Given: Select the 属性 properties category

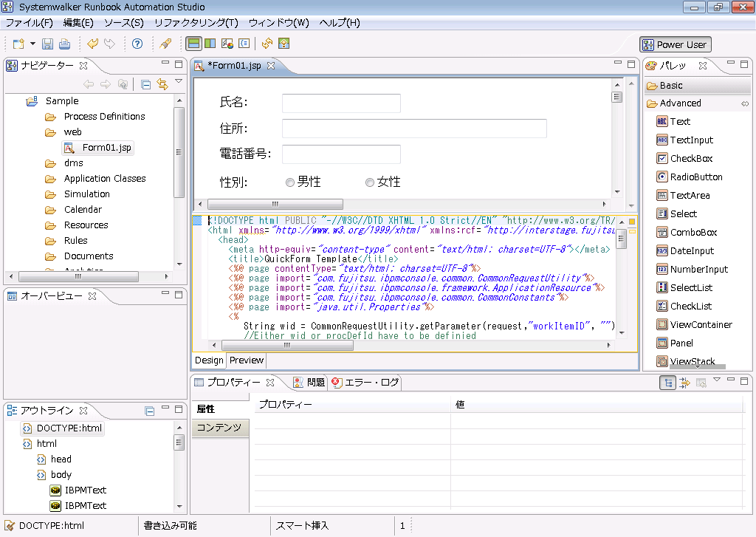Looking at the screenshot, I should pos(220,409).
